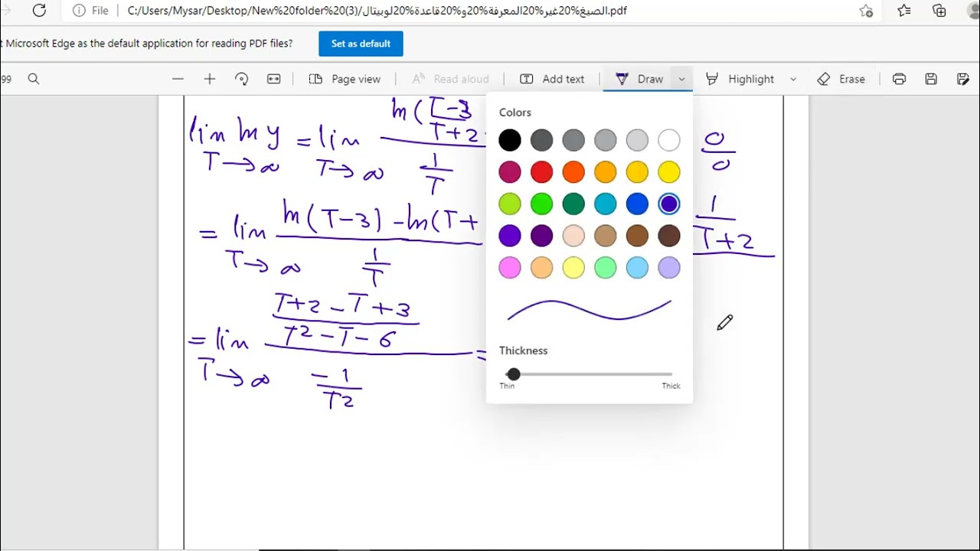
Task: Choose the selected indigo swatch
Action: tap(669, 204)
